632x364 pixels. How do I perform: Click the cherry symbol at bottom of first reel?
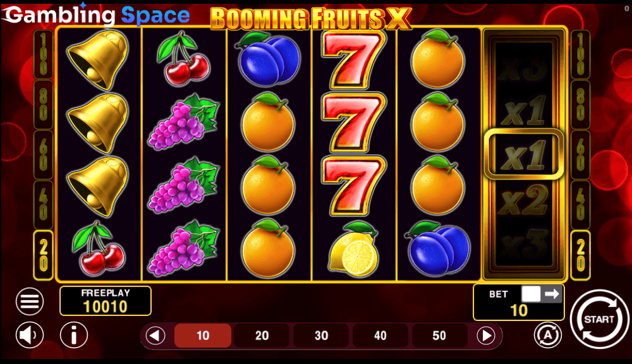[x=99, y=249]
